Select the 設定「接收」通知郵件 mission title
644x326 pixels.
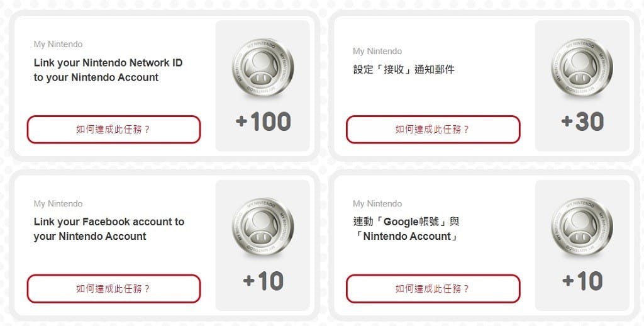404,69
